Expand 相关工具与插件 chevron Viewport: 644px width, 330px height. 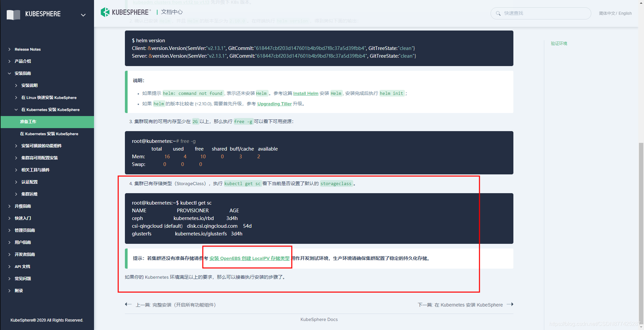(16, 170)
